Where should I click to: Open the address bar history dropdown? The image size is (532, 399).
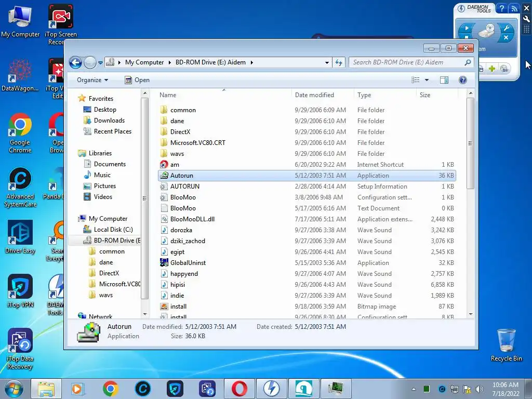point(327,62)
